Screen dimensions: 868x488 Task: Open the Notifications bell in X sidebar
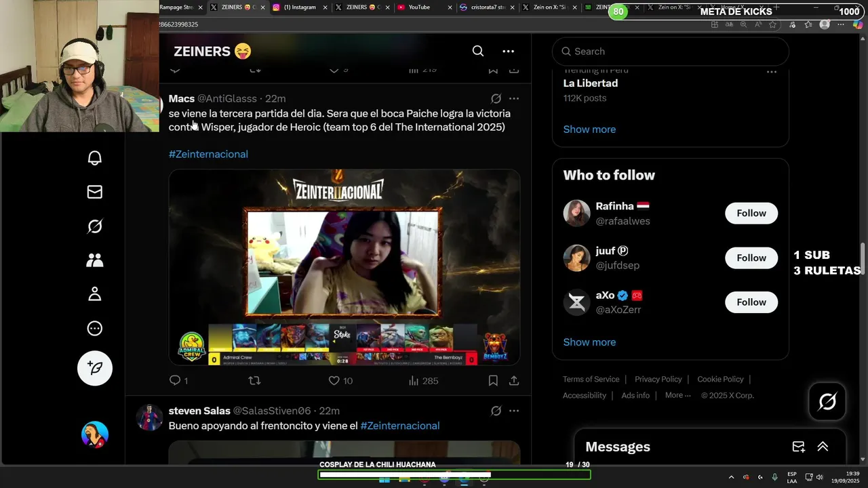(95, 158)
